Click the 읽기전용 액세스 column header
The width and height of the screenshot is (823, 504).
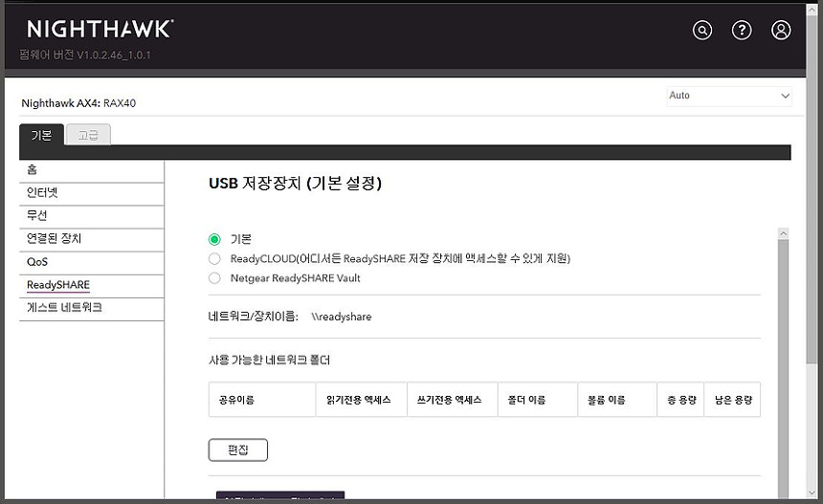(361, 400)
